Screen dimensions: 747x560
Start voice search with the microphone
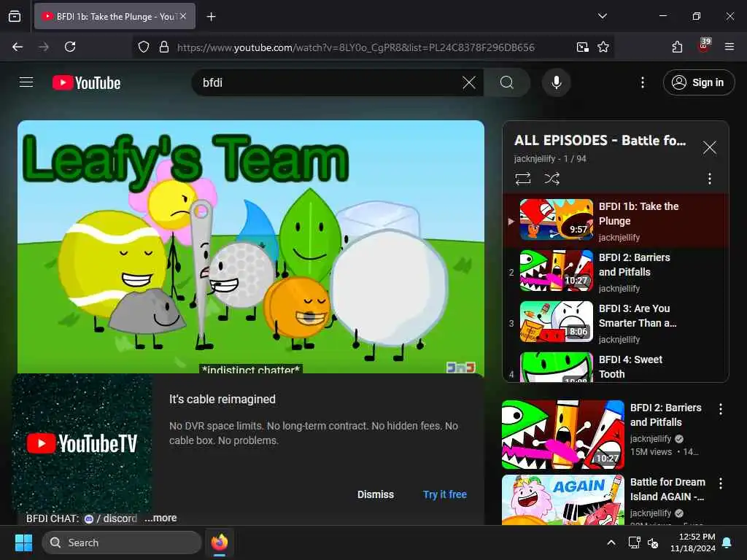[x=556, y=82]
